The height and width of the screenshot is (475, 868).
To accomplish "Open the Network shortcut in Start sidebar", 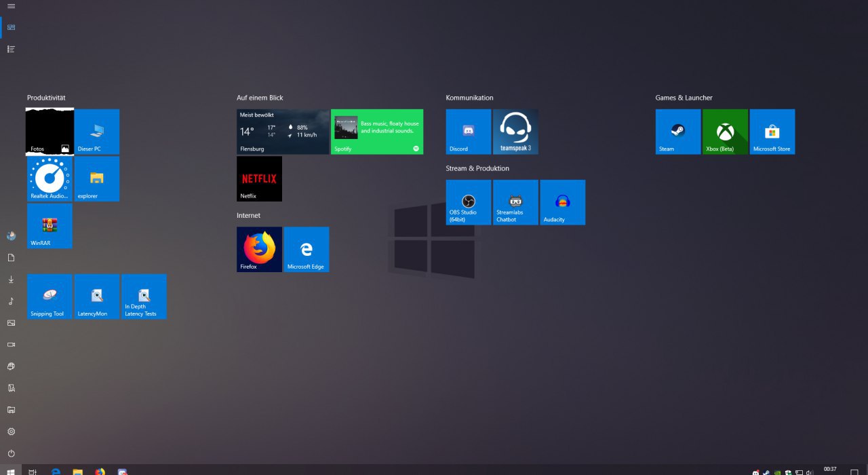I will (x=11, y=366).
